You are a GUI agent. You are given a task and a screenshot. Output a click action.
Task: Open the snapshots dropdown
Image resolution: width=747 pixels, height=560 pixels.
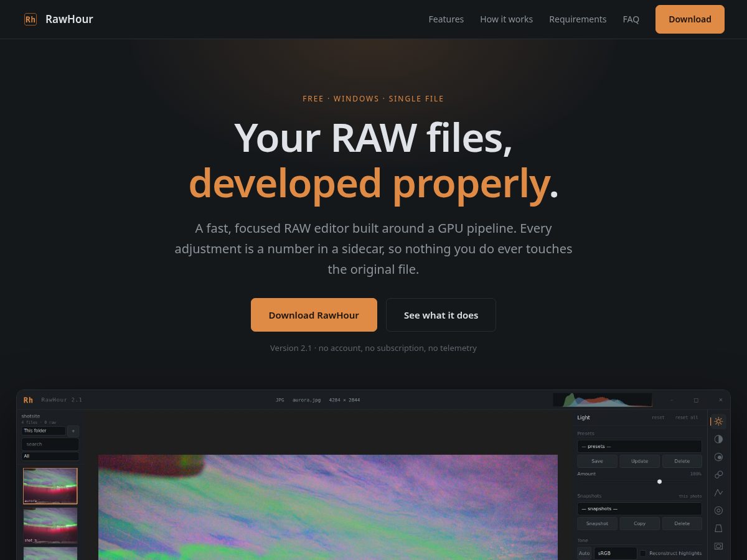tap(639, 508)
